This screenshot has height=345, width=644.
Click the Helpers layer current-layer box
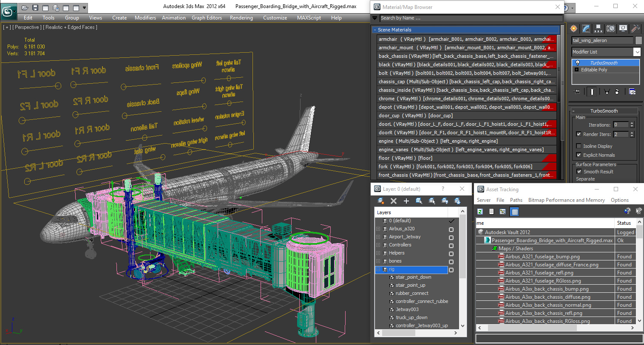point(451,253)
